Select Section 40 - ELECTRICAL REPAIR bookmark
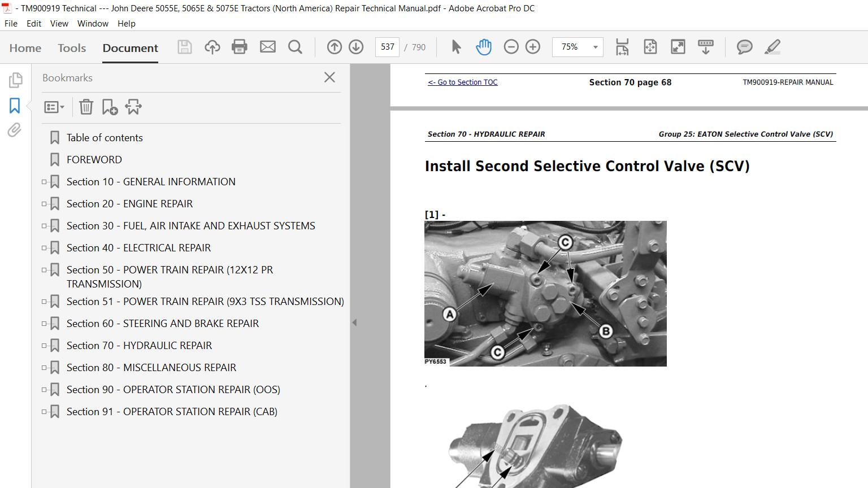Image resolution: width=868 pixels, height=488 pixels. click(139, 248)
